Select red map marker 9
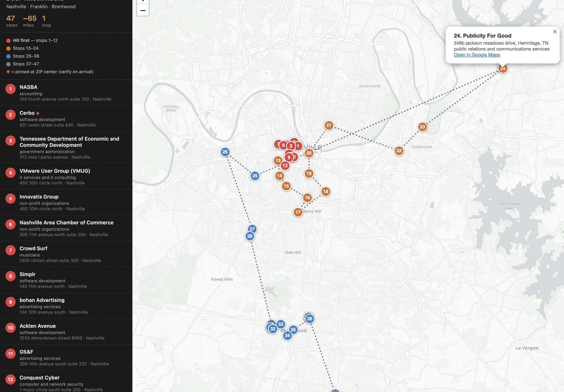This screenshot has width=564, height=392. [x=289, y=157]
